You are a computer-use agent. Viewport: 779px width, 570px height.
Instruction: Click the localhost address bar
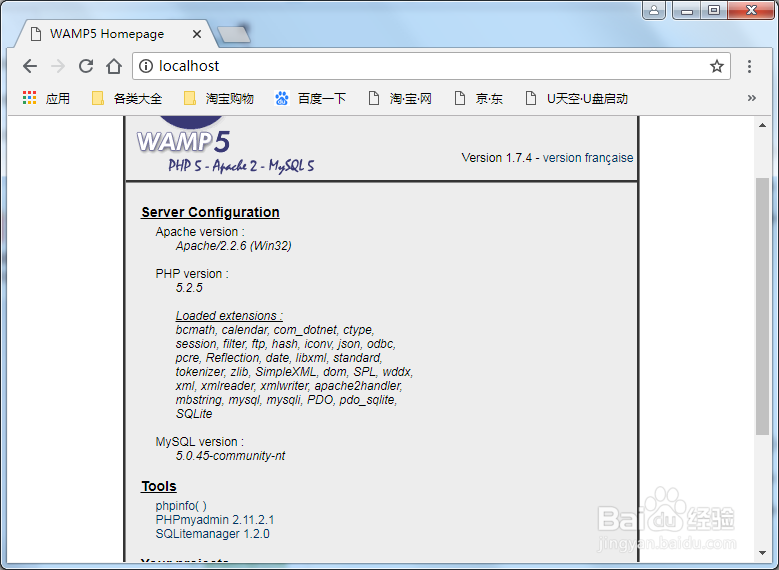431,66
